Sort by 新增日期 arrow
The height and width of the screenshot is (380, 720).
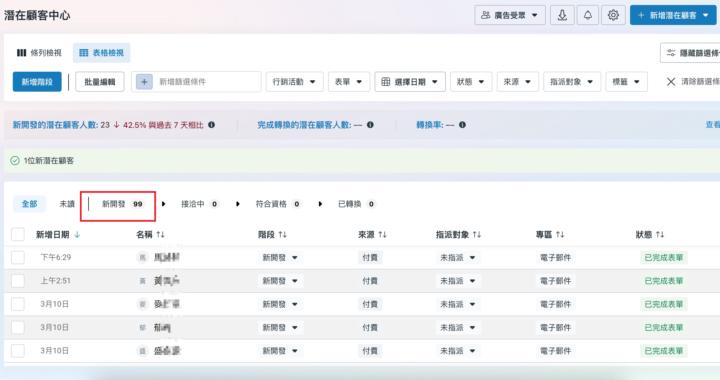(77, 235)
